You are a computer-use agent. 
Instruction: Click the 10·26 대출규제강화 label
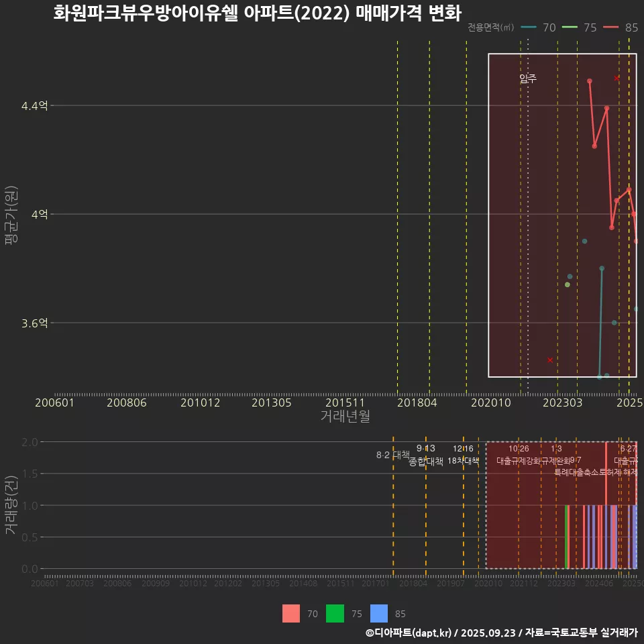pos(520,456)
